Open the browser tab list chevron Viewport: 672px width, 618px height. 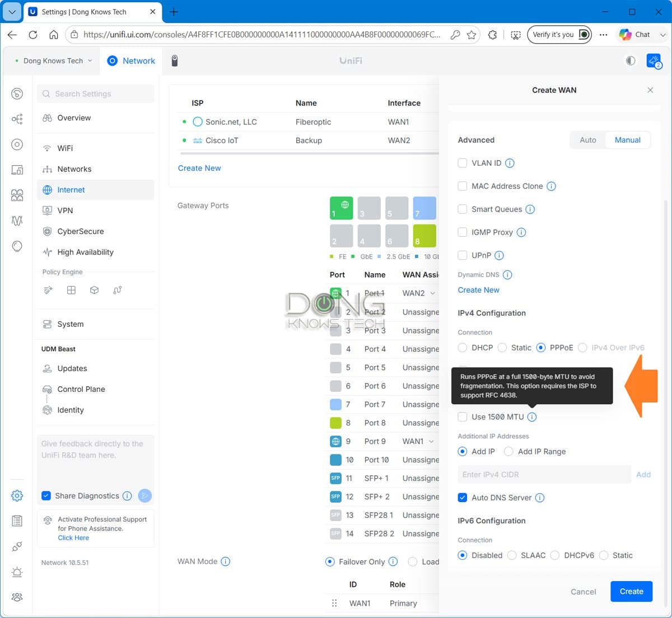pos(12,12)
